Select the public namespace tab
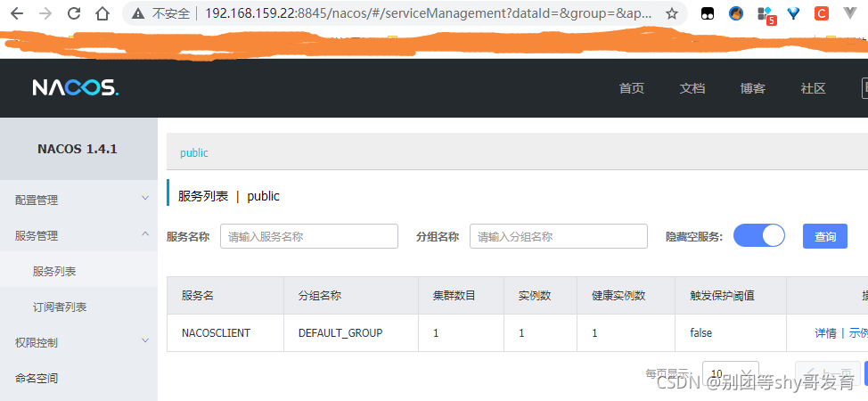Viewport: 868px width, 401px height. 193,153
